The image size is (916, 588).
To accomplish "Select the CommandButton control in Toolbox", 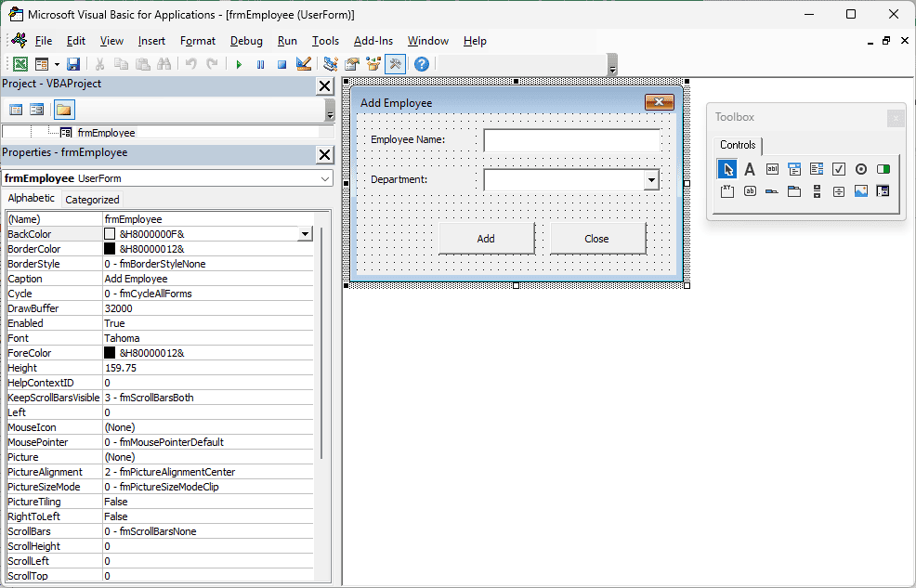I will click(750, 191).
